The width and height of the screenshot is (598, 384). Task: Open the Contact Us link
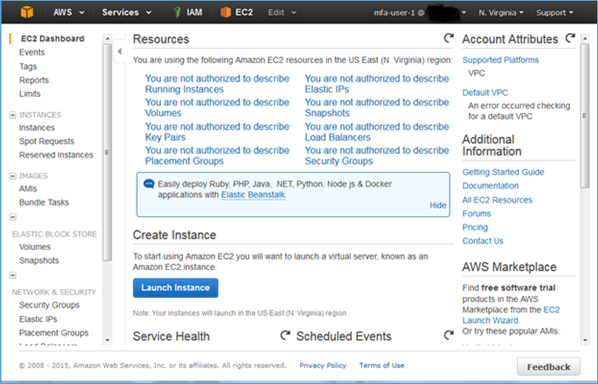tap(483, 241)
